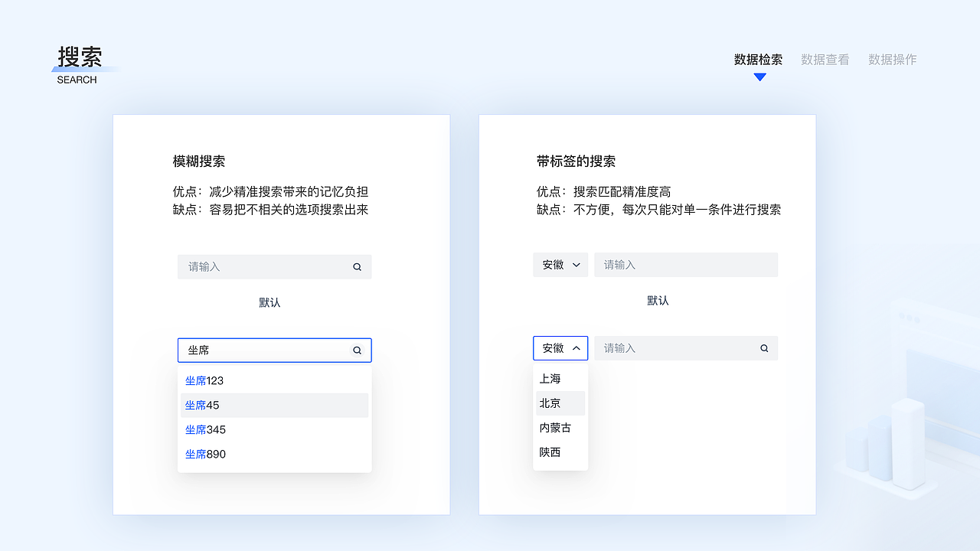Open the 数据操作 section
The width and height of the screenshot is (980, 551).
892,59
